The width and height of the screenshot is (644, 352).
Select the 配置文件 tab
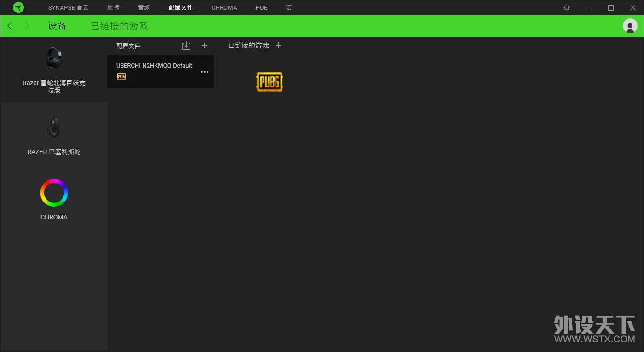pos(181,8)
